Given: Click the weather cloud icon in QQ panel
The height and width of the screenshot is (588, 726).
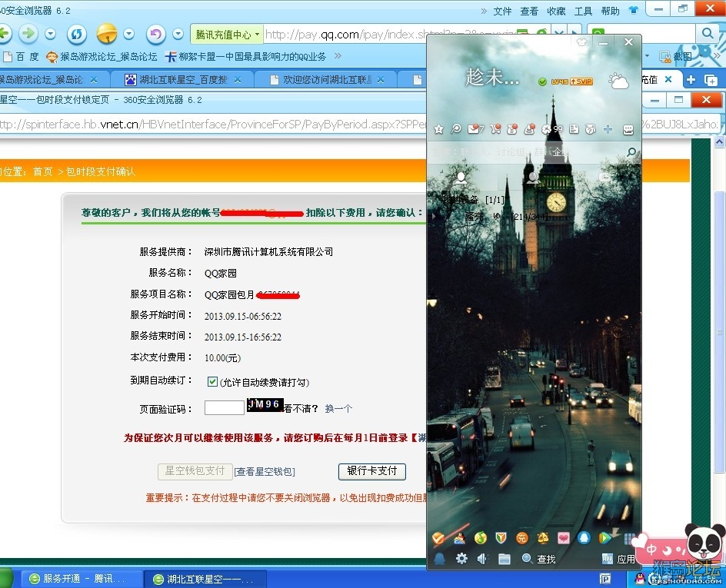Looking at the screenshot, I should coord(618,81).
